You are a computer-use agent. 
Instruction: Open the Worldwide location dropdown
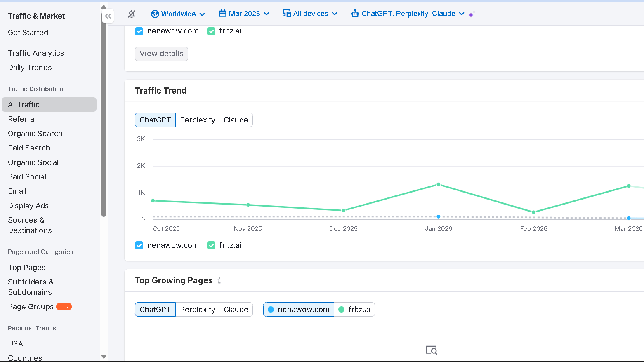point(178,14)
